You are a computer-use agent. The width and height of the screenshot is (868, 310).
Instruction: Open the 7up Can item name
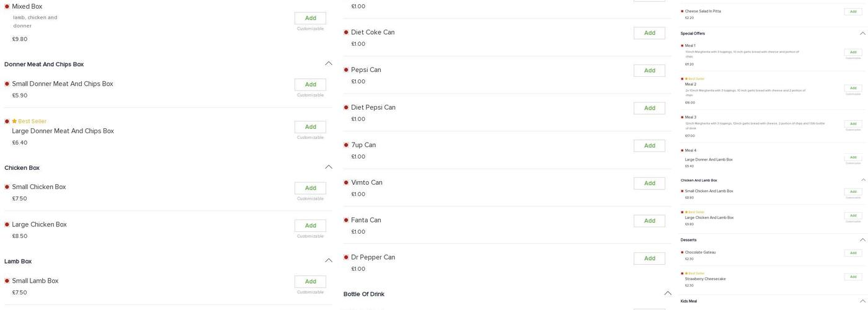pos(363,145)
